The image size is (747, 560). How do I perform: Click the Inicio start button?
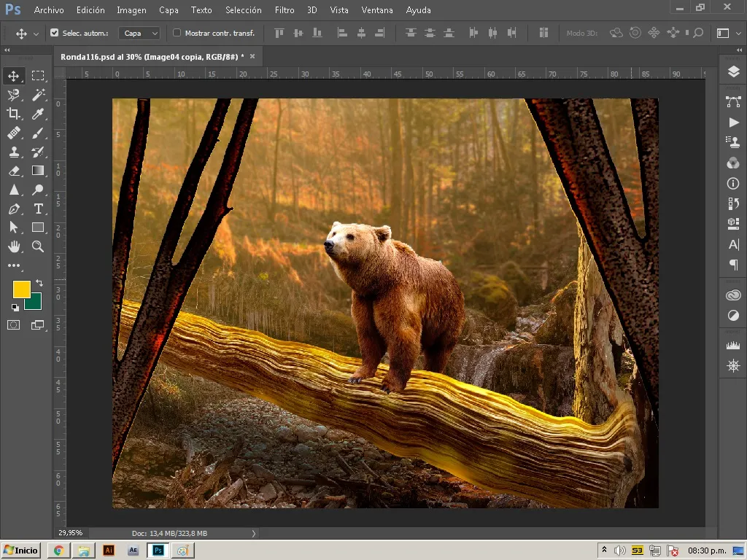coord(20,551)
